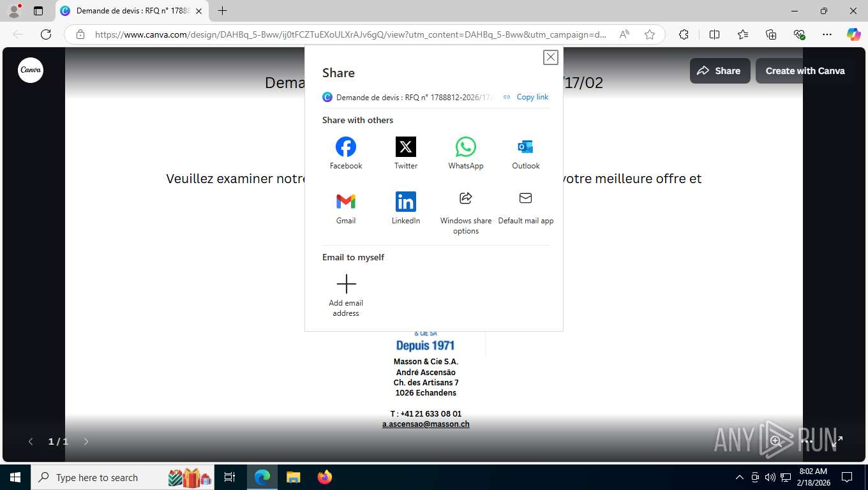Open the Favorites list

743,34
